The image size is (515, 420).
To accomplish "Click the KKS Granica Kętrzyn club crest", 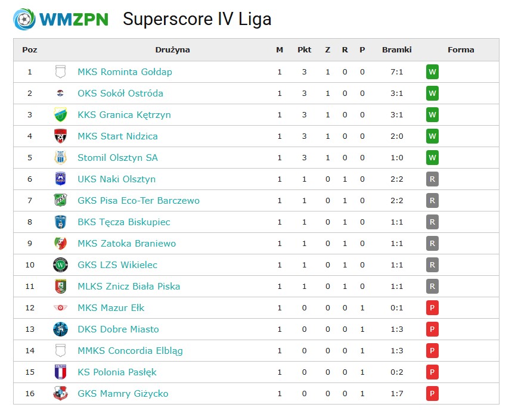I will coord(60,114).
